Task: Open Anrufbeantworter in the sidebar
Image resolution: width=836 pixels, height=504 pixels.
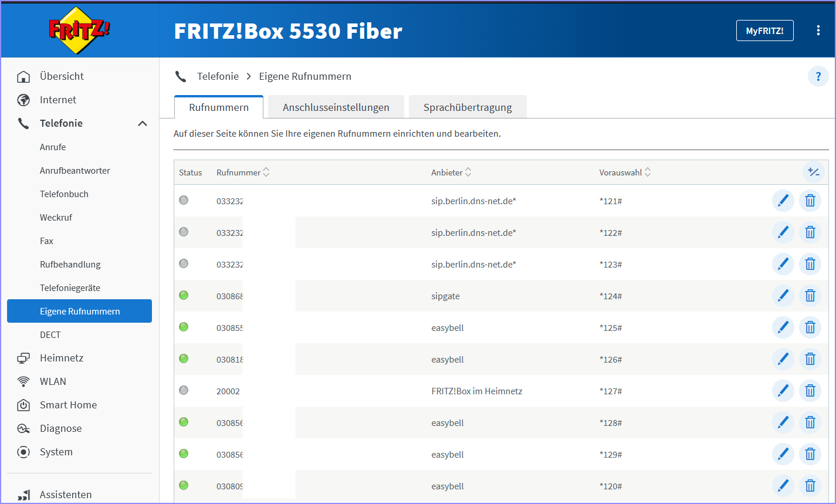Action: pos(75,170)
